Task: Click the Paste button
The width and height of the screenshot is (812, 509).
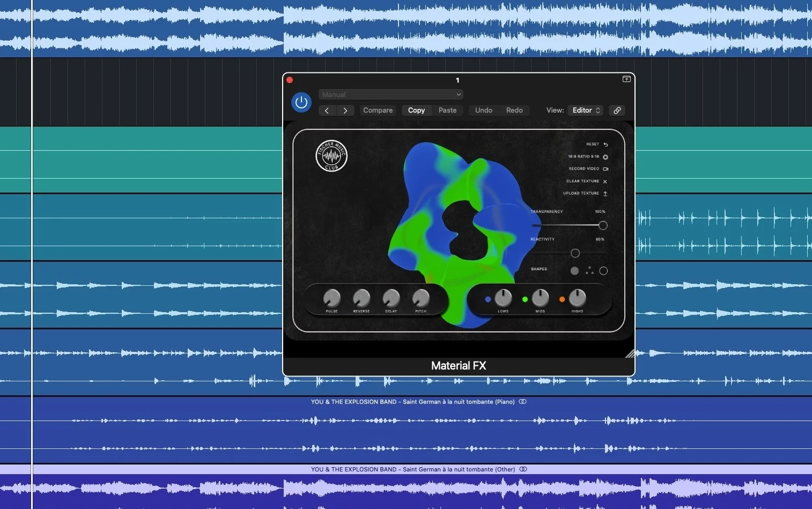Action: coord(447,110)
